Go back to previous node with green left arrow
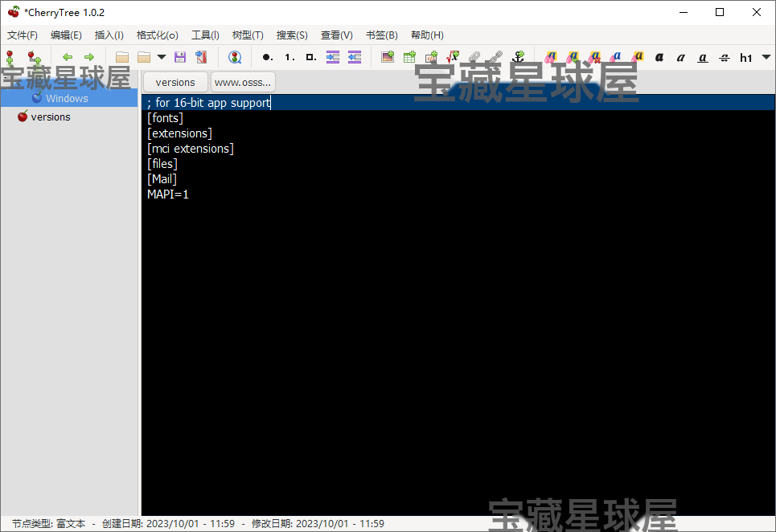Image resolution: width=776 pixels, height=532 pixels. 68,57
